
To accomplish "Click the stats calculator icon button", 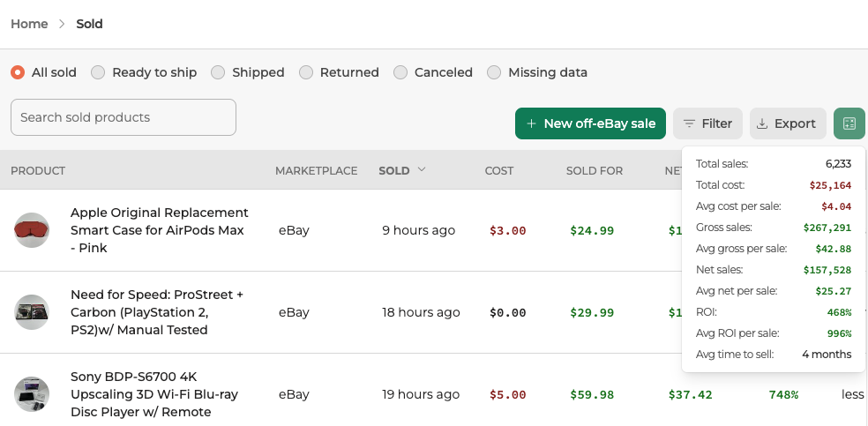I will [x=849, y=123].
